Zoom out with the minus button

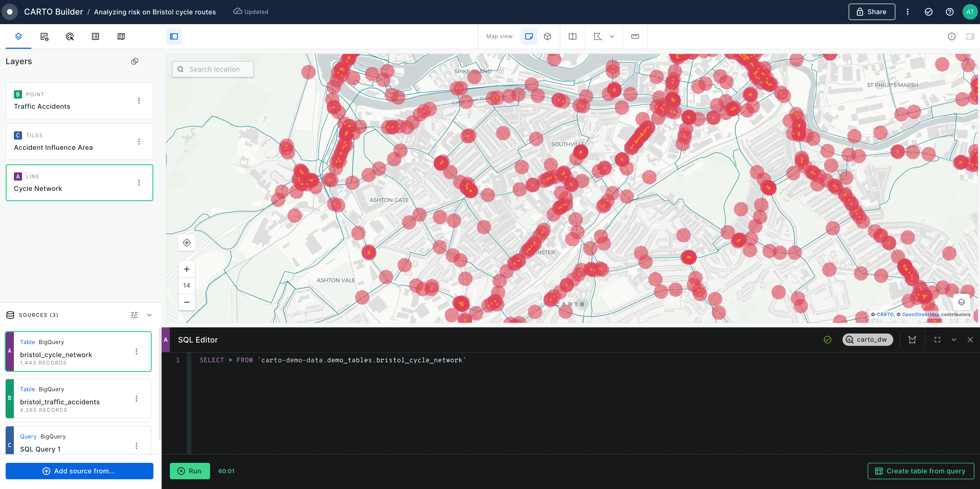pyautogui.click(x=187, y=302)
